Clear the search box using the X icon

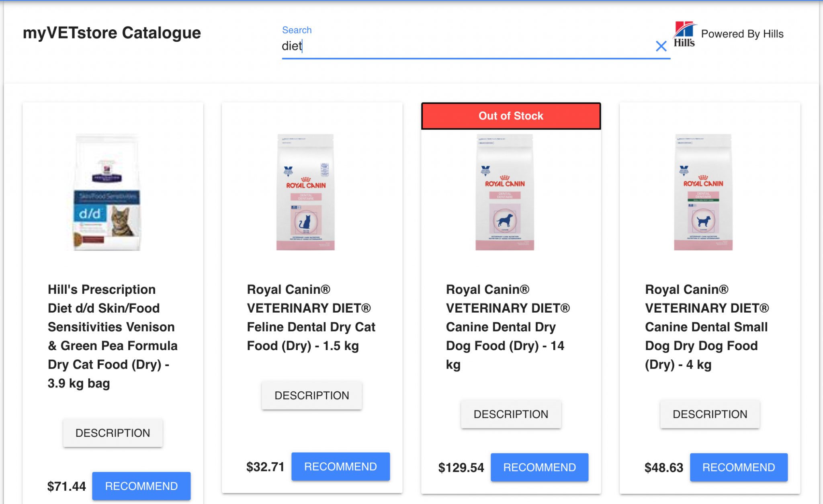point(660,46)
